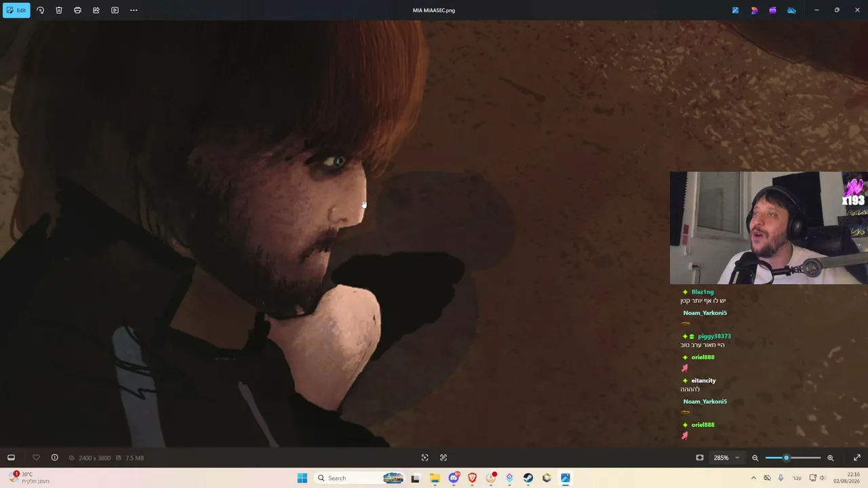The width and height of the screenshot is (868, 488).
Task: Zoom out with the minus magnifier
Action: (x=755, y=457)
